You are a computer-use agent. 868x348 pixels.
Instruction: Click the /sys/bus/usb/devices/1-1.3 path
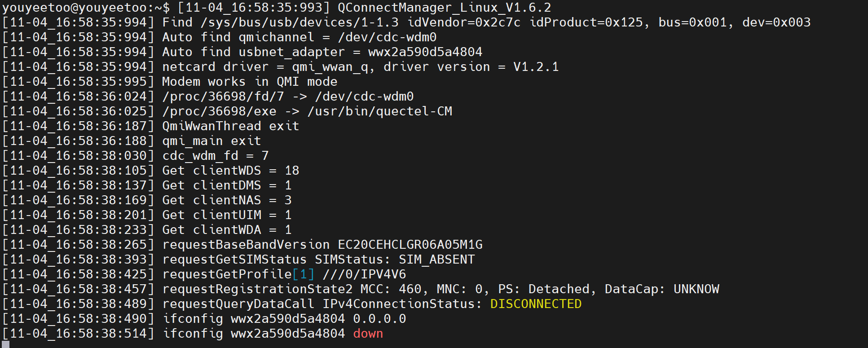[300, 22]
